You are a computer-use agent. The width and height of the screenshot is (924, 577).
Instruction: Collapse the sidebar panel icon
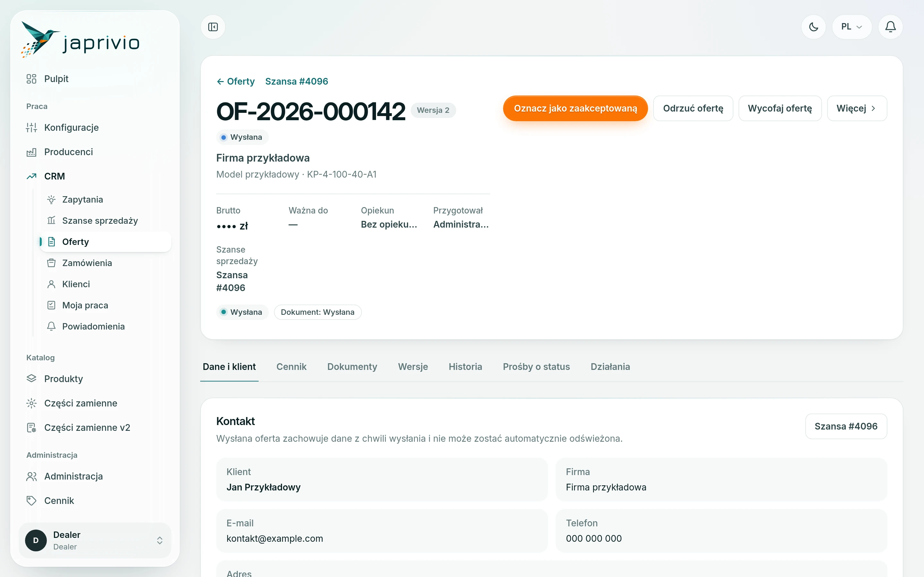[x=213, y=27]
